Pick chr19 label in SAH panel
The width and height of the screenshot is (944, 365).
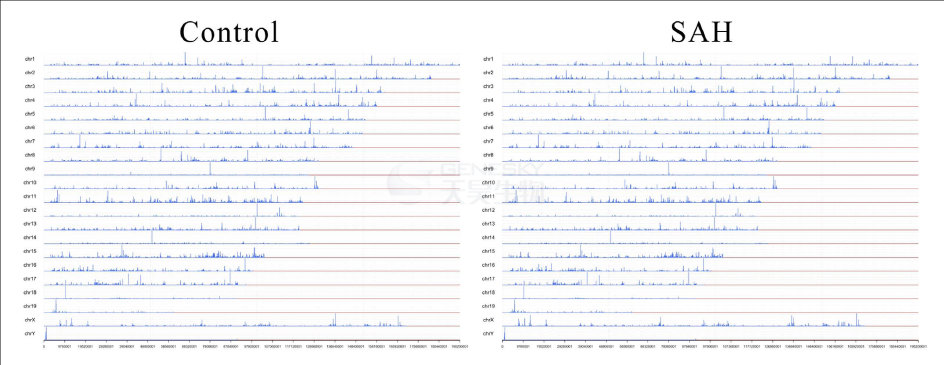pyautogui.click(x=489, y=306)
